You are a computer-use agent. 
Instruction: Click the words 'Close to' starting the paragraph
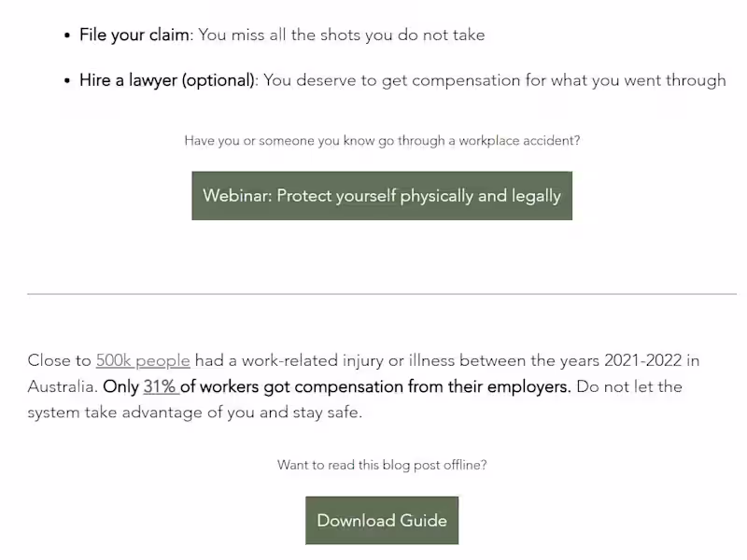tap(59, 360)
